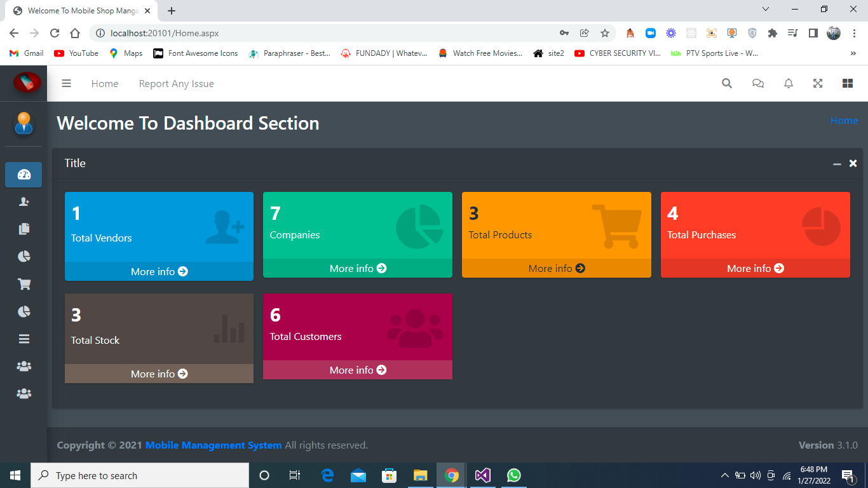Open WhatsApp from the taskbar
This screenshot has height=488, width=868.
click(513, 475)
